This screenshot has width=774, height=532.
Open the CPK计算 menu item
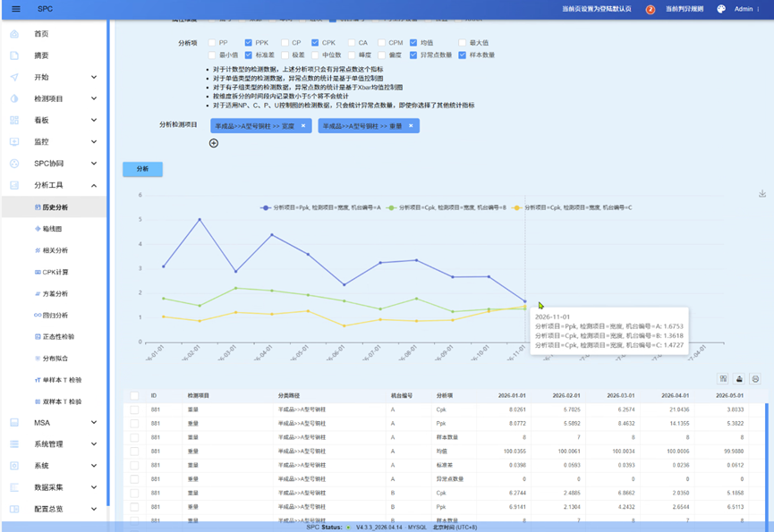coord(54,272)
